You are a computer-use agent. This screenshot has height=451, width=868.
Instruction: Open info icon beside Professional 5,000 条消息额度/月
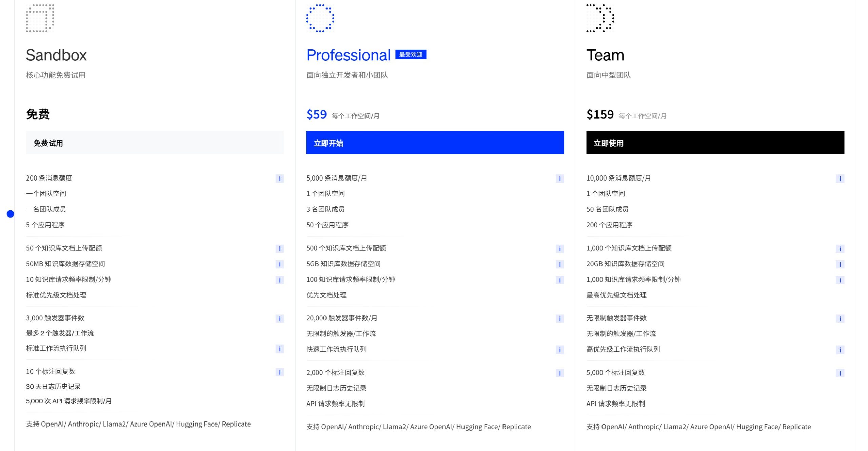(x=559, y=178)
